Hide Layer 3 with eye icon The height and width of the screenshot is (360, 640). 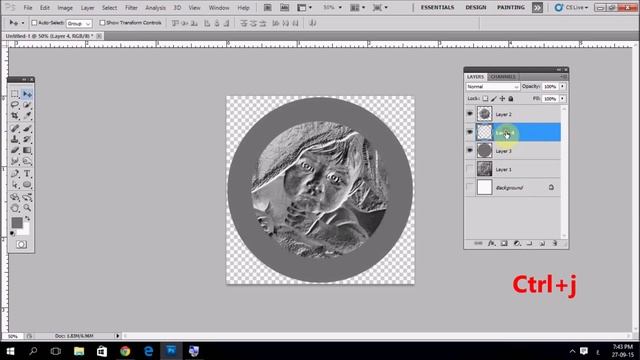pyautogui.click(x=470, y=151)
